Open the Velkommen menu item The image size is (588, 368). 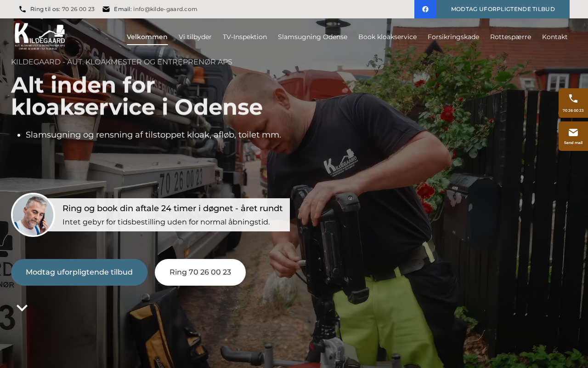point(147,37)
